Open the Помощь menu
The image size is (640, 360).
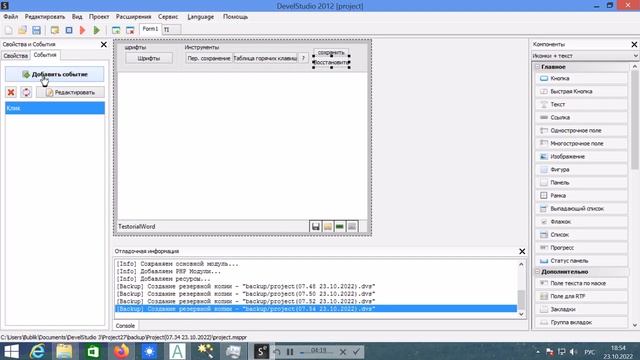click(x=236, y=17)
